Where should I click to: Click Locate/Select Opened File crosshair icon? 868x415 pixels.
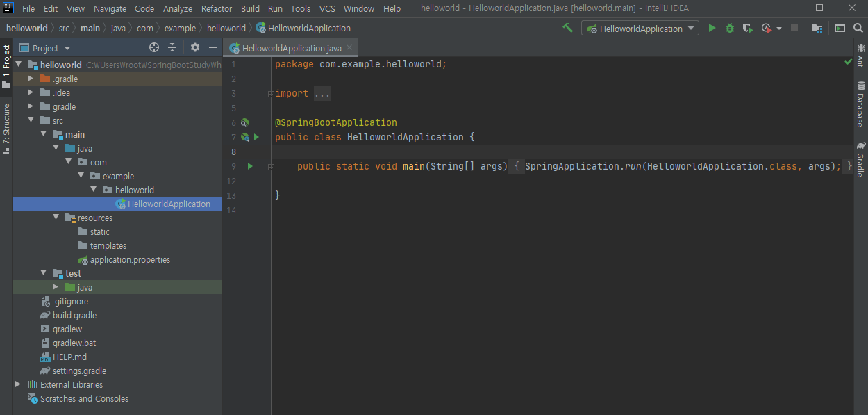[x=154, y=47]
